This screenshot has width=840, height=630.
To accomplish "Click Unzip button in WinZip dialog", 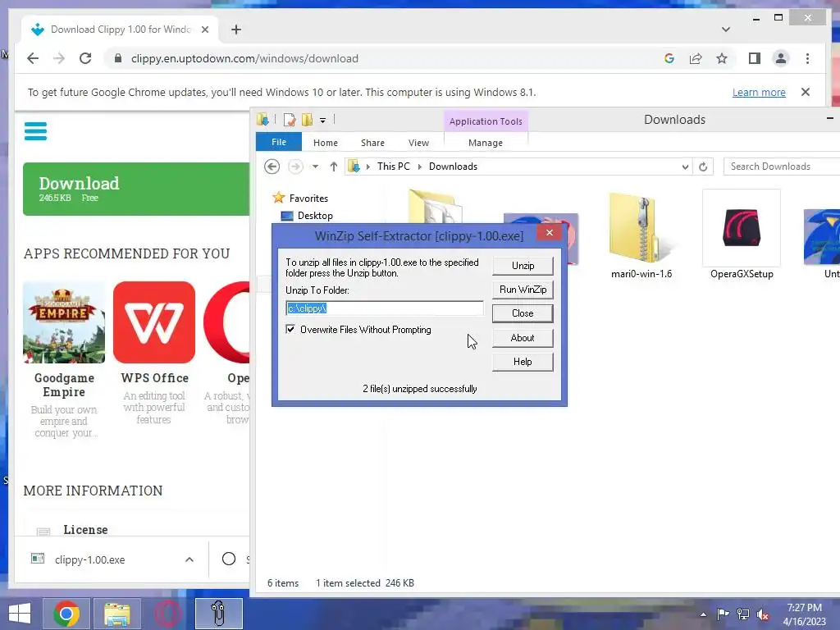I will (523, 266).
